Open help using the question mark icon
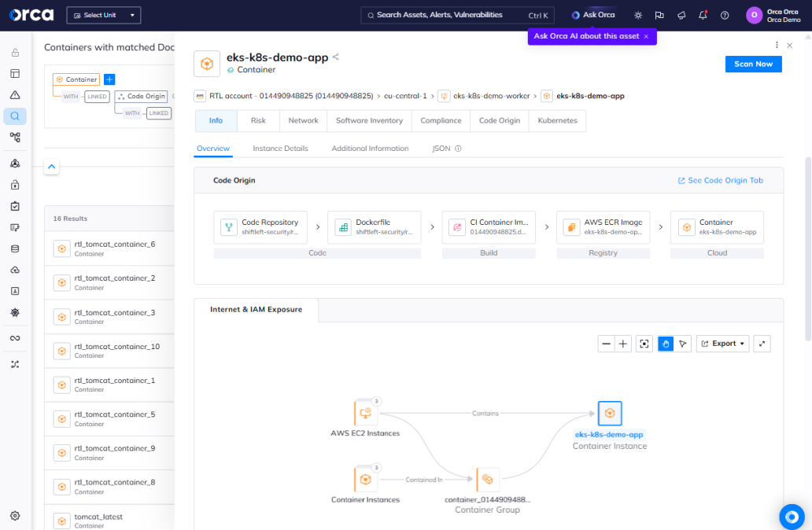The width and height of the screenshot is (812, 530). pyautogui.click(x=725, y=15)
